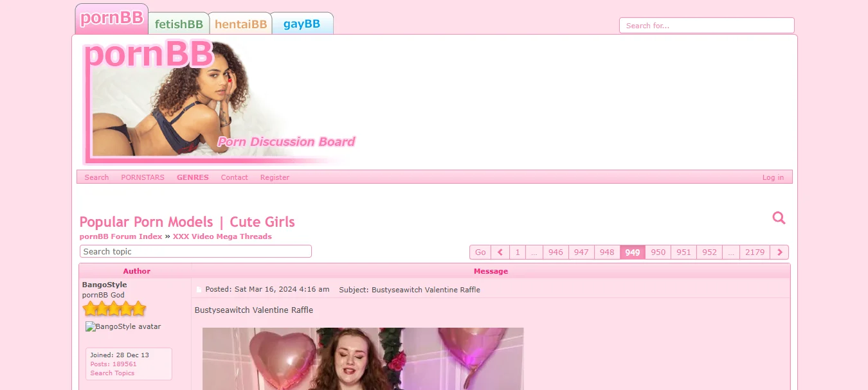Jump to page 952
The height and width of the screenshot is (390, 868).
click(709, 252)
